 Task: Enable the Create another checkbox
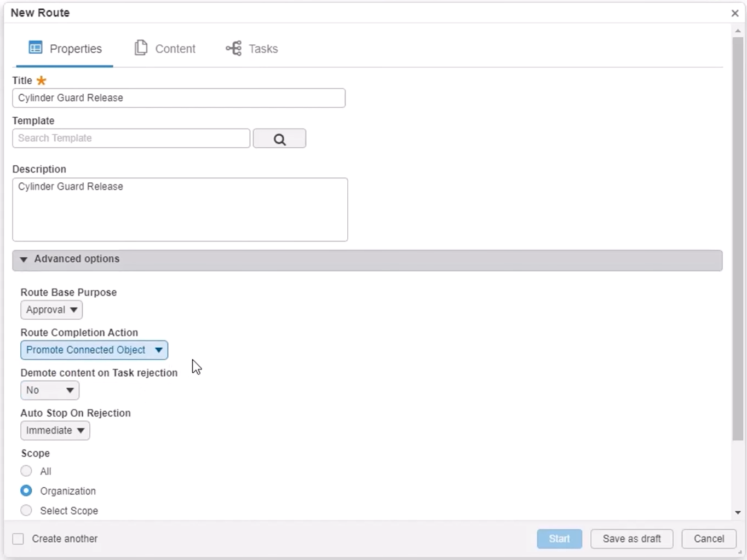click(19, 539)
